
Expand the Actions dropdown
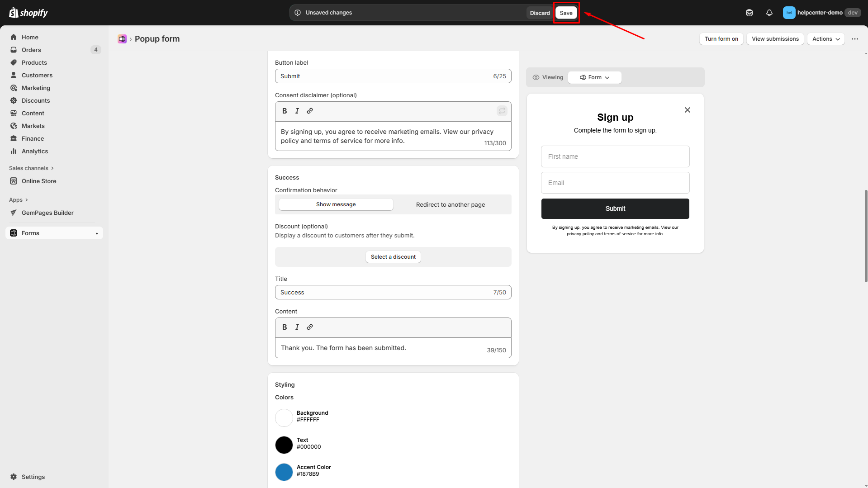tap(825, 39)
